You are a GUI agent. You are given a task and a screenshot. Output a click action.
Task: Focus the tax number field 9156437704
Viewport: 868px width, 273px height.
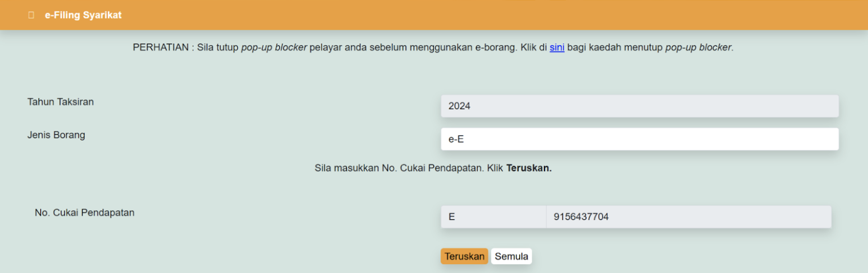[x=689, y=217]
